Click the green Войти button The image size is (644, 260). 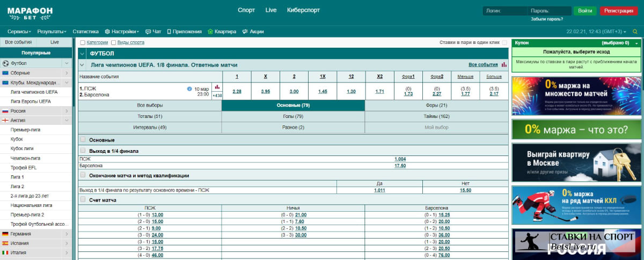[x=585, y=11]
